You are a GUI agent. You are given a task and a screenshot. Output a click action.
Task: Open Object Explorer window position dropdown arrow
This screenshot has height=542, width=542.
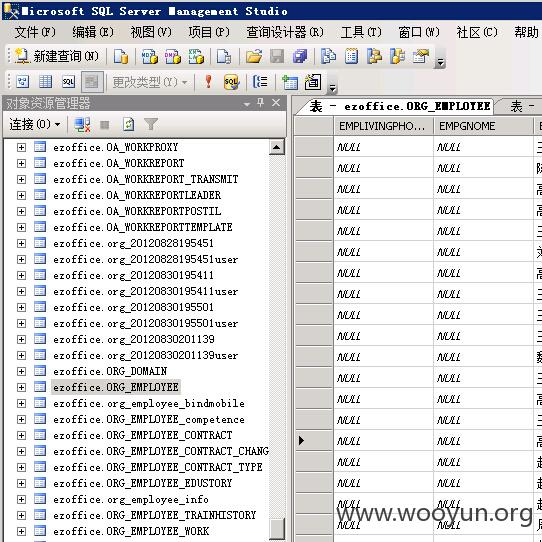tap(247, 104)
